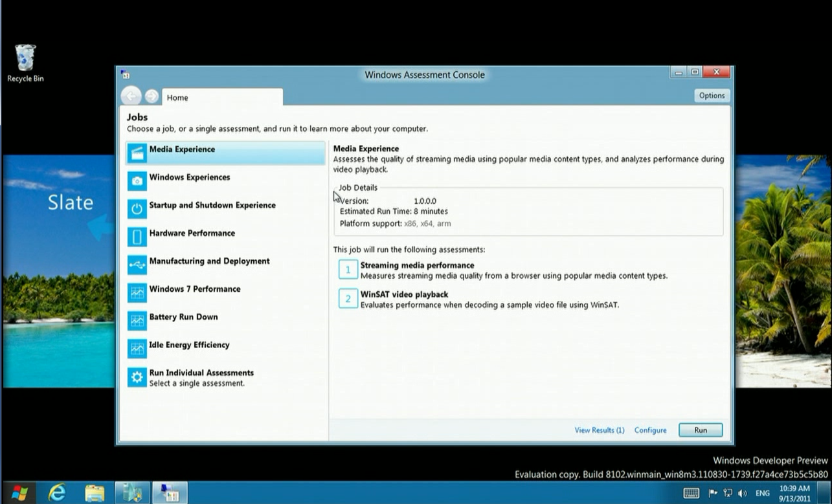Click the Idle Energy Efficiency chart icon
832x504 pixels.
137,349
